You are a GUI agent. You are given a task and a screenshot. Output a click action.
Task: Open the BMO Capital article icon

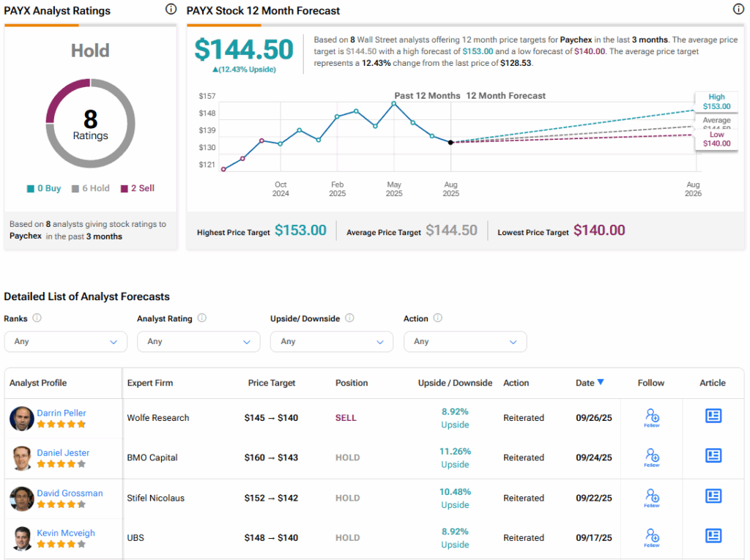click(x=713, y=455)
